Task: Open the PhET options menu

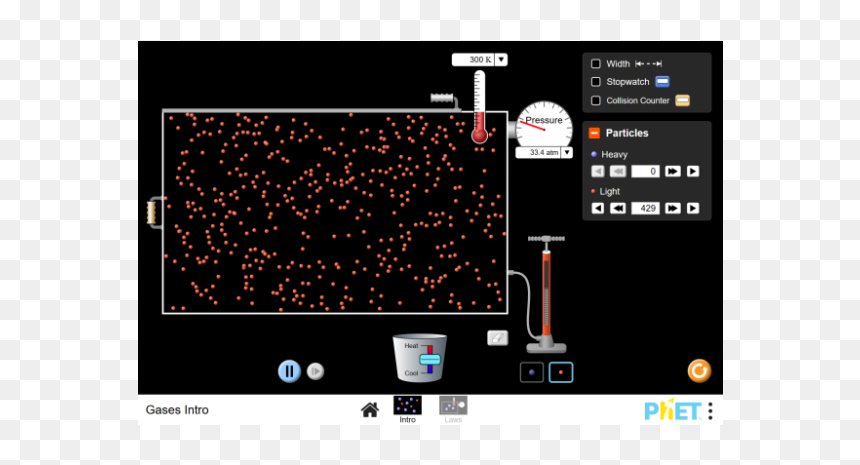Action: point(710,411)
